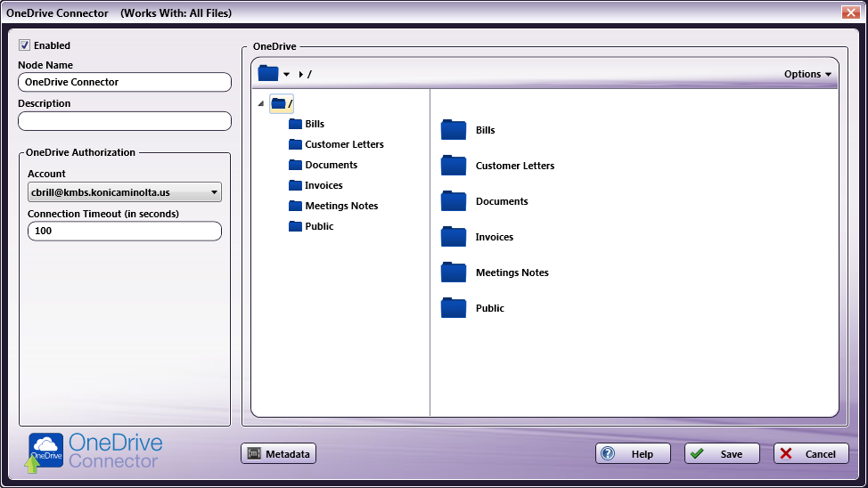Image resolution: width=868 pixels, height=488 pixels.
Task: Select Bills in the folder tree
Action: tap(315, 124)
